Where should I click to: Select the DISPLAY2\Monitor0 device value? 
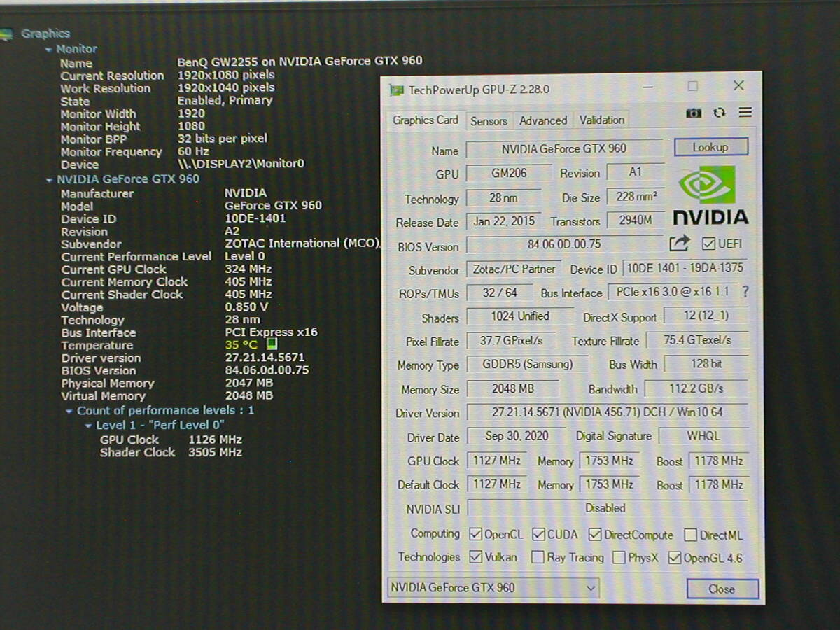(x=241, y=164)
